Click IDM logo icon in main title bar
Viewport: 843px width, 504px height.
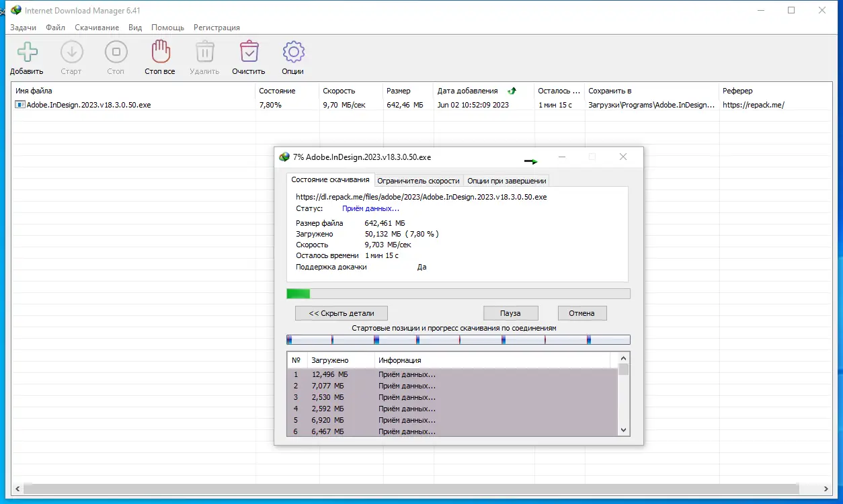coord(15,10)
